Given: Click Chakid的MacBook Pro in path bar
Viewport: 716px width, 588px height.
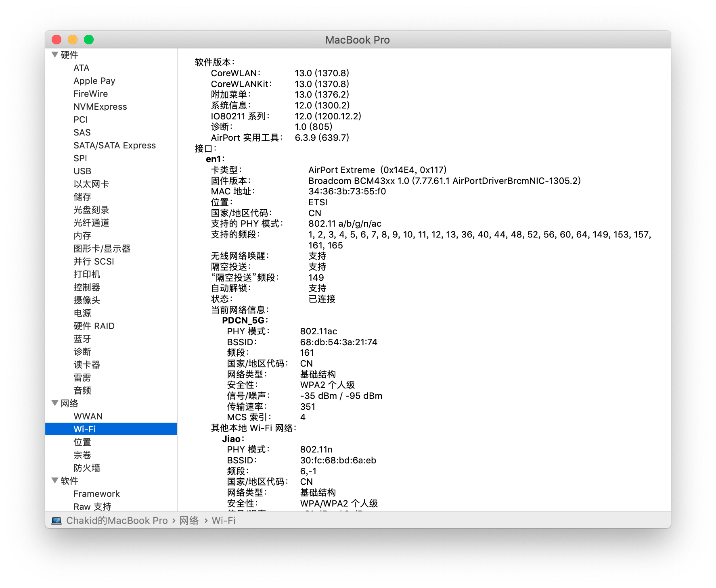Looking at the screenshot, I should point(117,521).
